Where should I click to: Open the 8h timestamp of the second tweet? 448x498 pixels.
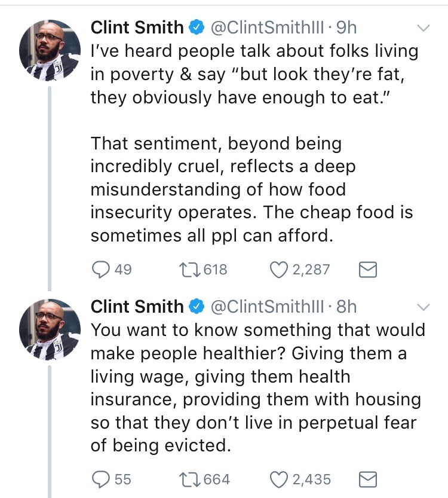[347, 307]
